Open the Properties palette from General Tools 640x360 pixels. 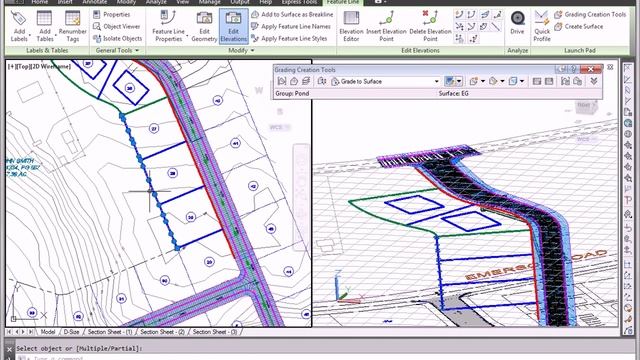click(x=111, y=14)
